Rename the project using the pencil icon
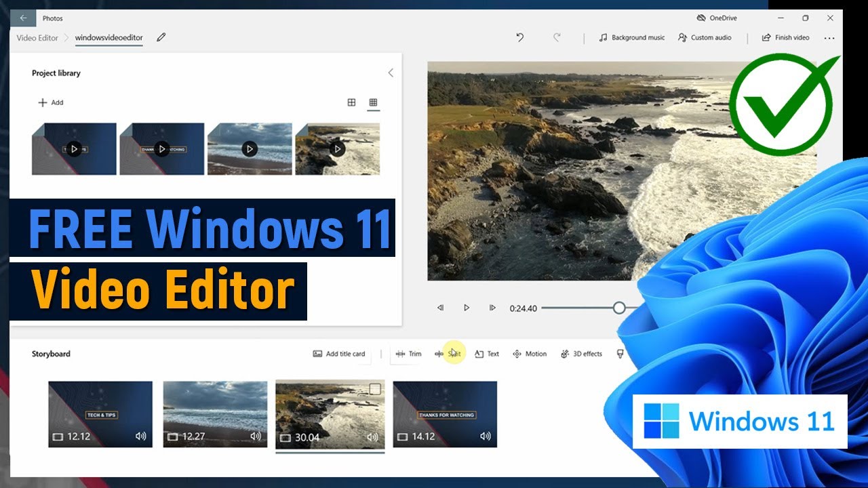The width and height of the screenshot is (868, 488). point(161,38)
